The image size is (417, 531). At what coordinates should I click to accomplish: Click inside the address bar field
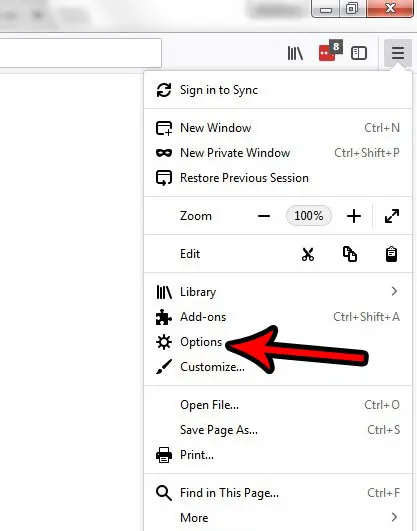(81, 53)
